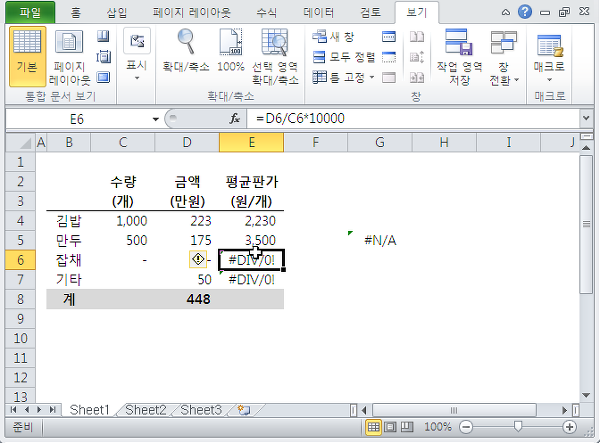This screenshot has width=600, height=443.
Task: Switch to Sheet2 tab
Action: 146,410
